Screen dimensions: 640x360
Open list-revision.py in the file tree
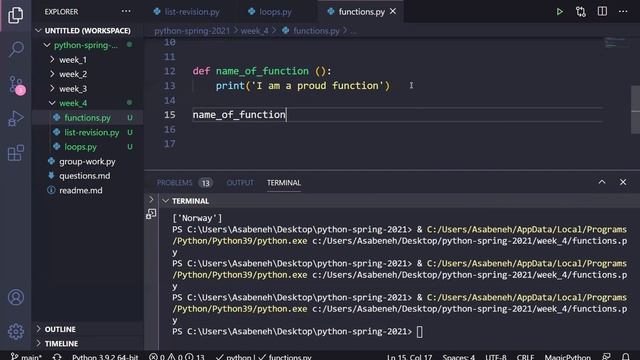87,132
